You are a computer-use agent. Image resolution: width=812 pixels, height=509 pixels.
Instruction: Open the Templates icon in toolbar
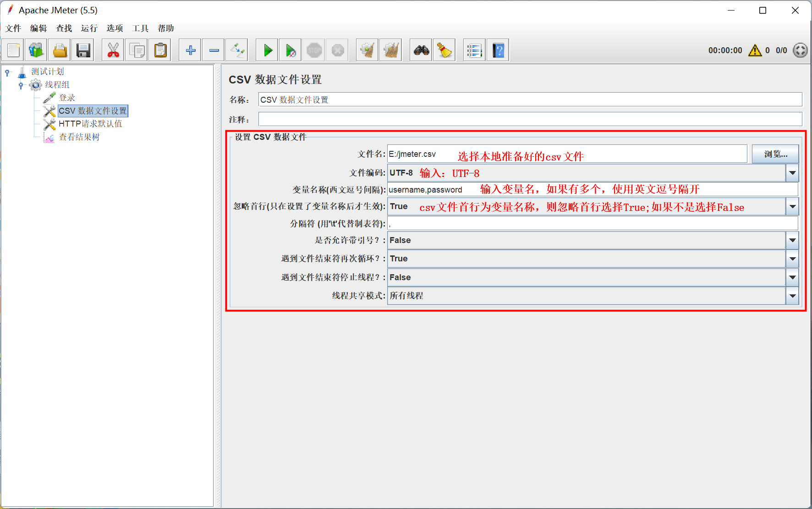click(36, 50)
